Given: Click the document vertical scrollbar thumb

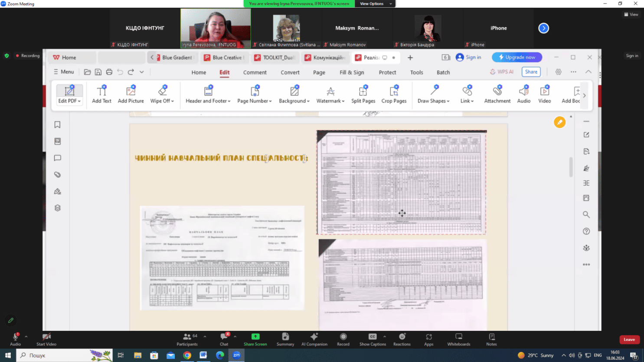Looking at the screenshot, I should pyautogui.click(x=571, y=167).
